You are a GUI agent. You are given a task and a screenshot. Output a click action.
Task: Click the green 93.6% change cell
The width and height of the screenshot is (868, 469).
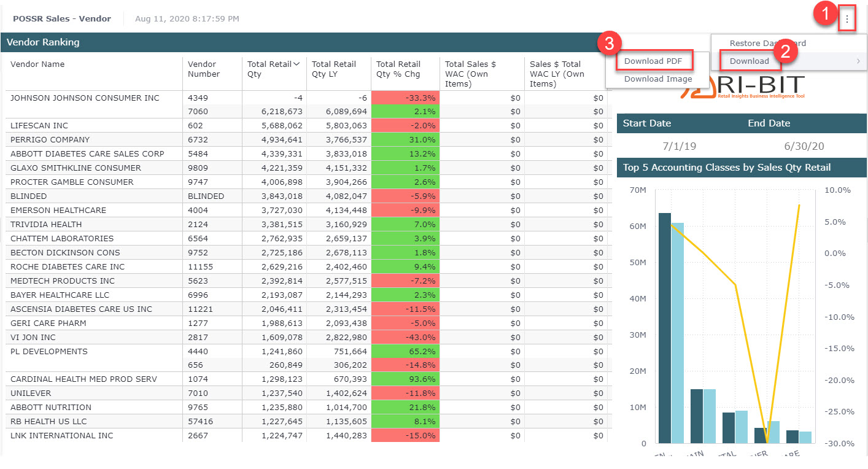pyautogui.click(x=405, y=379)
